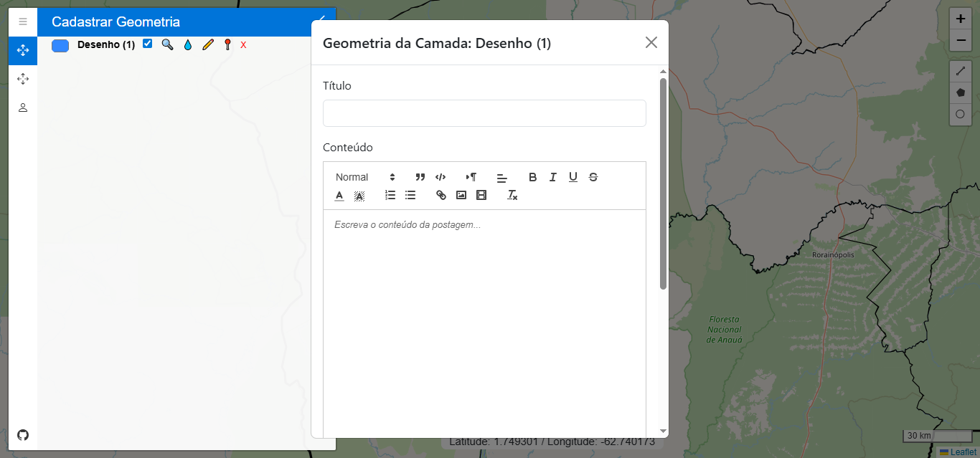The height and width of the screenshot is (458, 980).
Task: Insert an image into the content
Action: (x=461, y=195)
